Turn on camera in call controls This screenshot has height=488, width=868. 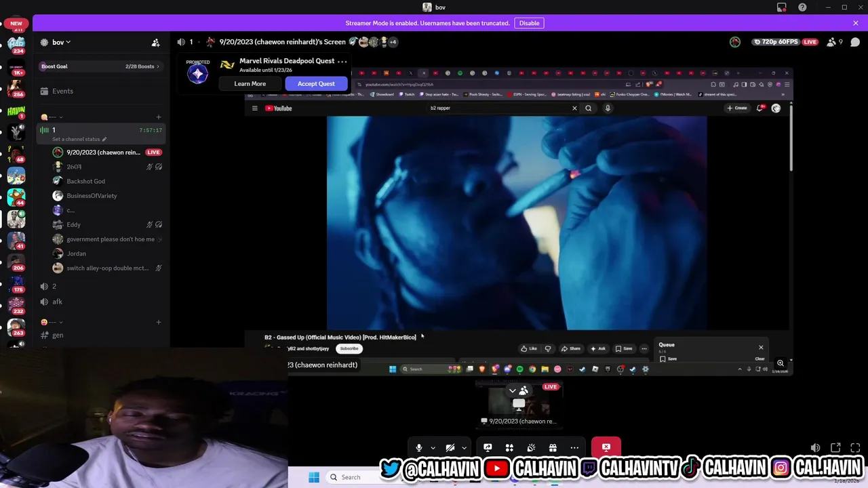click(450, 447)
